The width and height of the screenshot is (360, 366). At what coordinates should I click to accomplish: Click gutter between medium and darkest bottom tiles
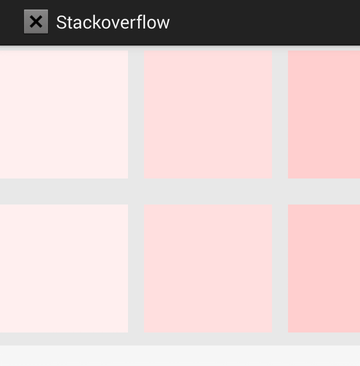[280, 268]
